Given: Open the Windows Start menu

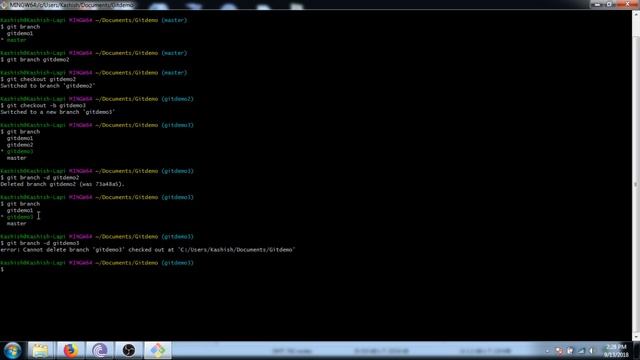Looking at the screenshot, I should pyautogui.click(x=12, y=351).
